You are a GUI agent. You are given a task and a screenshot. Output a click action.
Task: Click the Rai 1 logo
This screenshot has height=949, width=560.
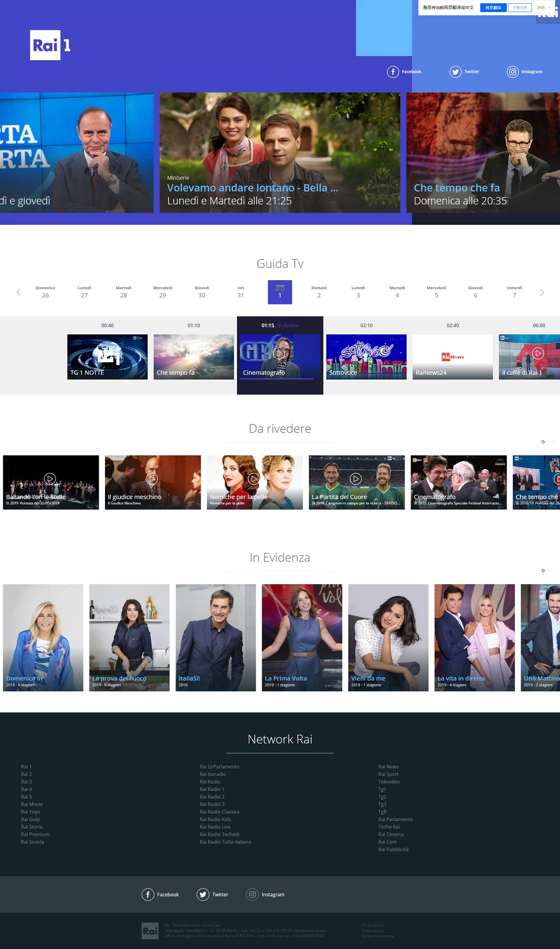pyautogui.click(x=50, y=45)
